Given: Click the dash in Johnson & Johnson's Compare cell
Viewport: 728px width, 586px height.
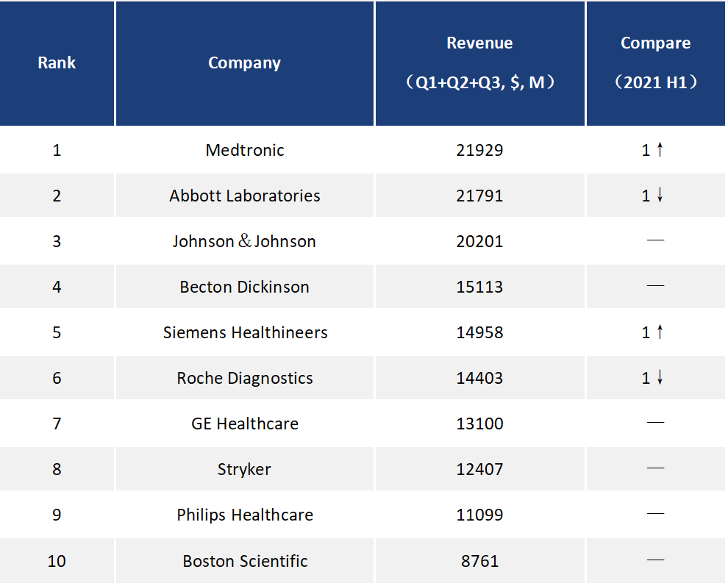Looking at the screenshot, I should point(654,241).
